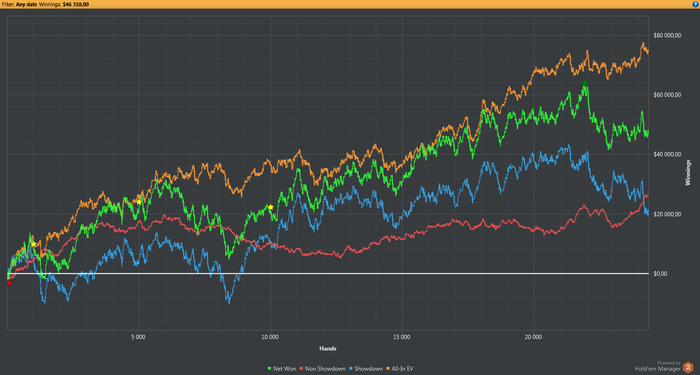Viewport: 700px width, 375px height.
Task: Click the green Net Won color swatch
Action: [269, 369]
